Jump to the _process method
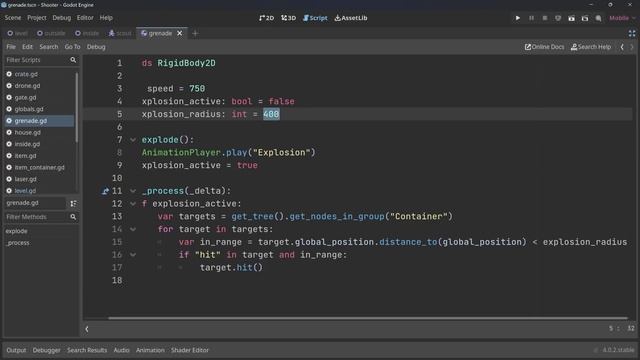This screenshot has width=640, height=360. pyautogui.click(x=18, y=242)
